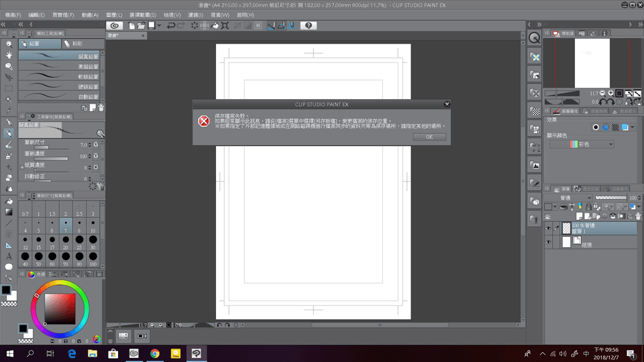Open the palette color dropdown in Layer panel
The image size is (644, 362).
[555, 207]
